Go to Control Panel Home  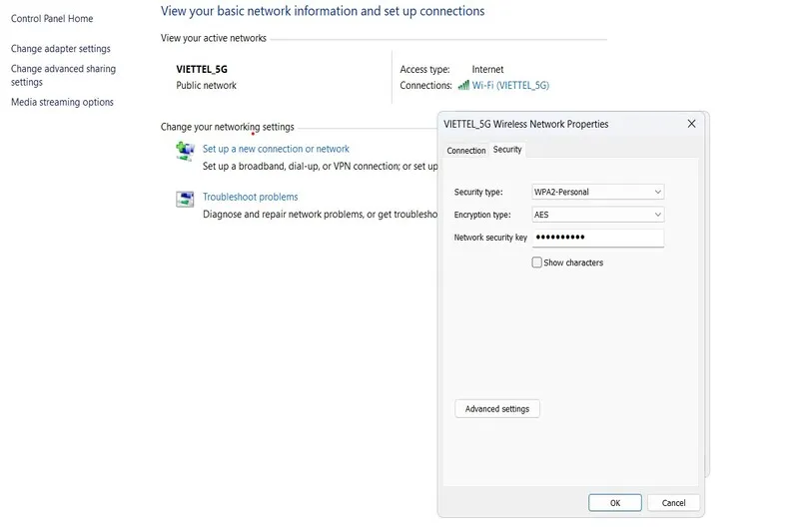(52, 19)
